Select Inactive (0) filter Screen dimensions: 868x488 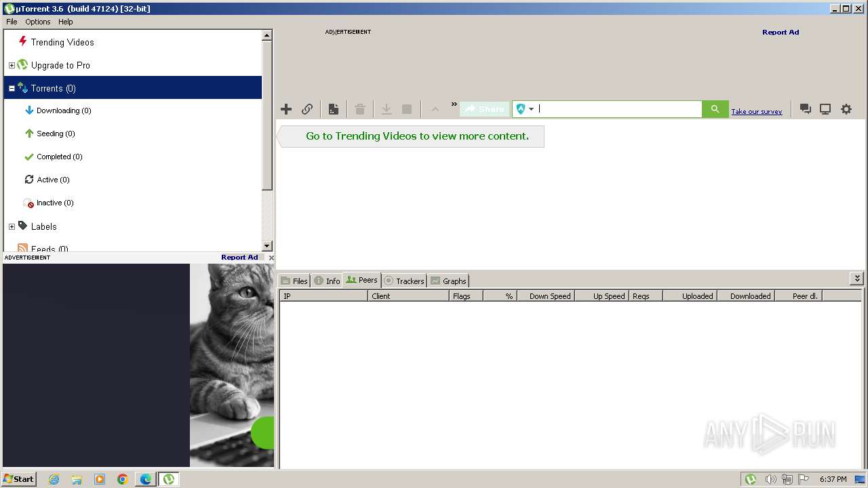(55, 203)
